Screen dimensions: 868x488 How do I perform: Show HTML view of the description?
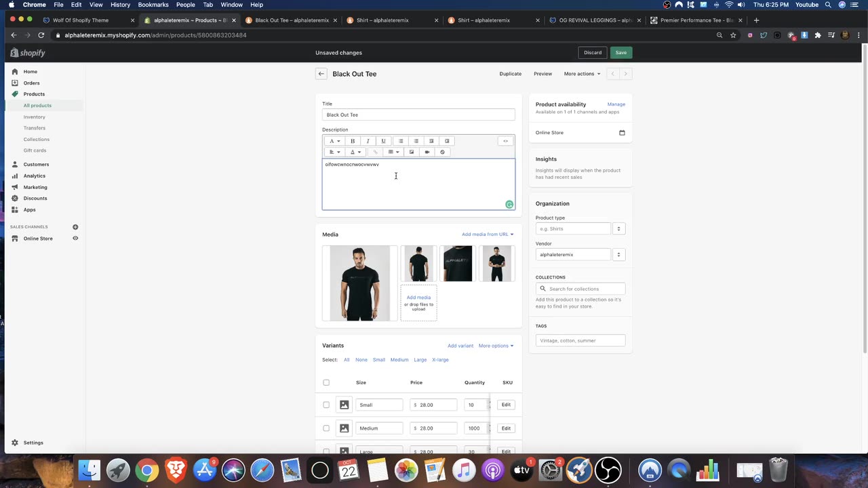[x=505, y=141]
